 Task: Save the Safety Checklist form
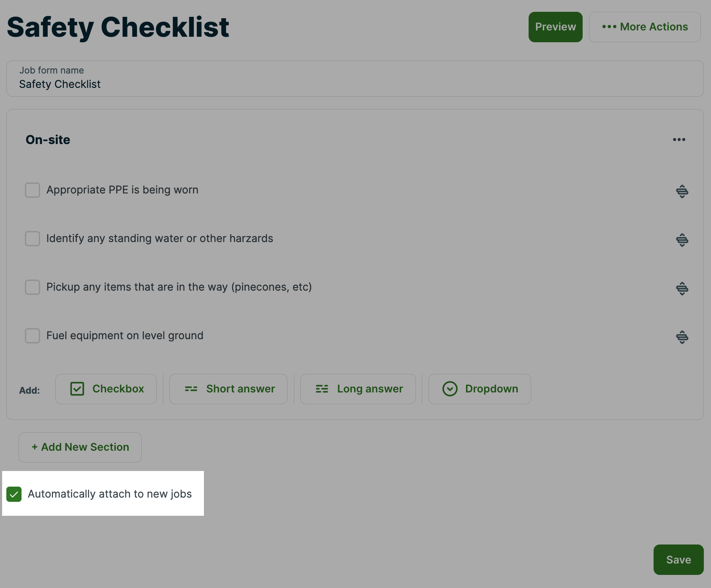pos(678,560)
